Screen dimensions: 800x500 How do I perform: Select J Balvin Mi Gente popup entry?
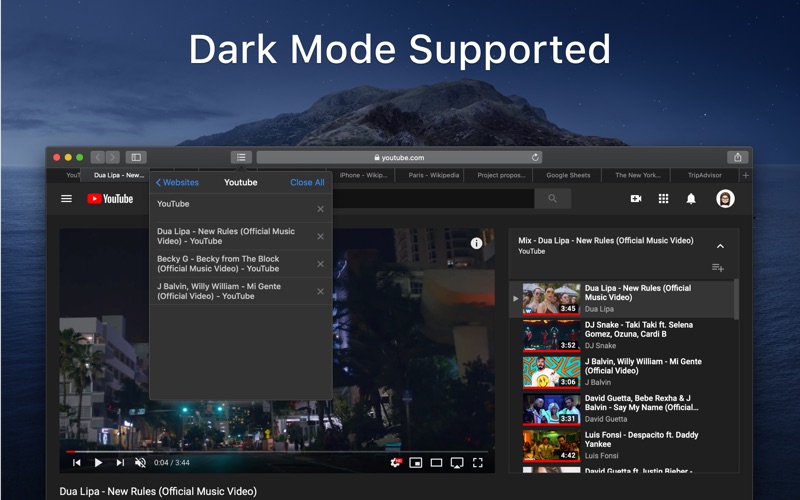(x=241, y=291)
